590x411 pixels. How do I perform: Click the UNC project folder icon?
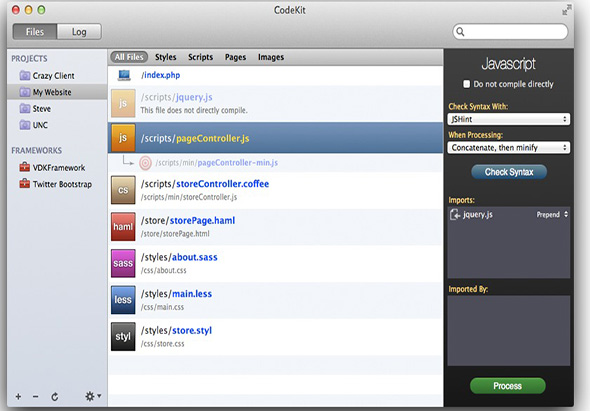coord(25,125)
